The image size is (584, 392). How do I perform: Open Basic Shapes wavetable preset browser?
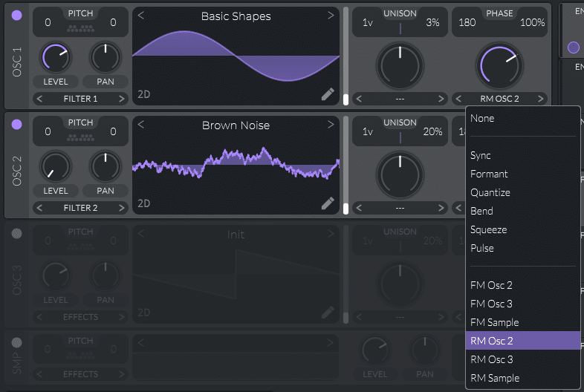point(236,16)
